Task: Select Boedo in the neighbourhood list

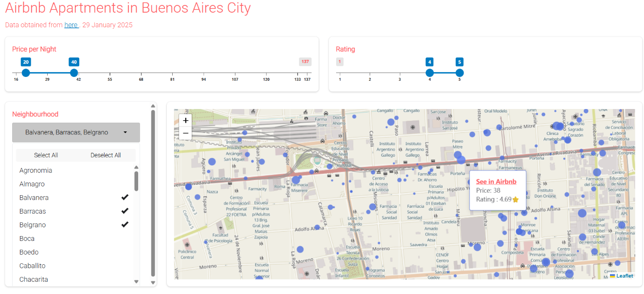Action: coord(75,252)
